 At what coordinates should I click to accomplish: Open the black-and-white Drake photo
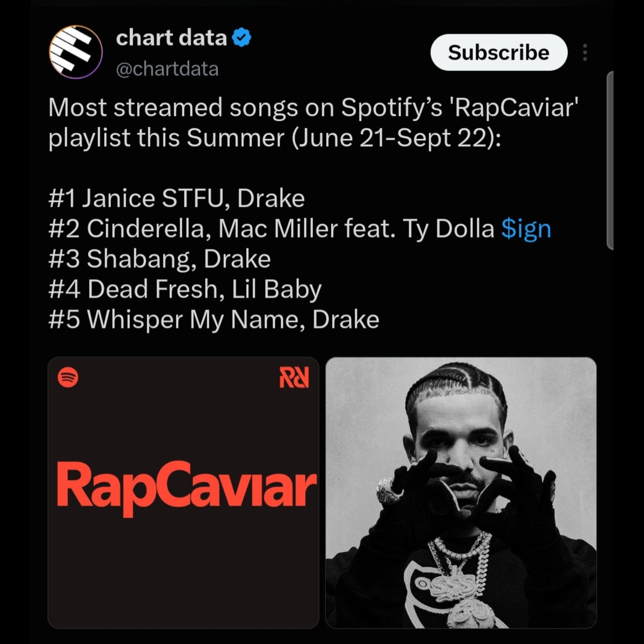coord(461,493)
